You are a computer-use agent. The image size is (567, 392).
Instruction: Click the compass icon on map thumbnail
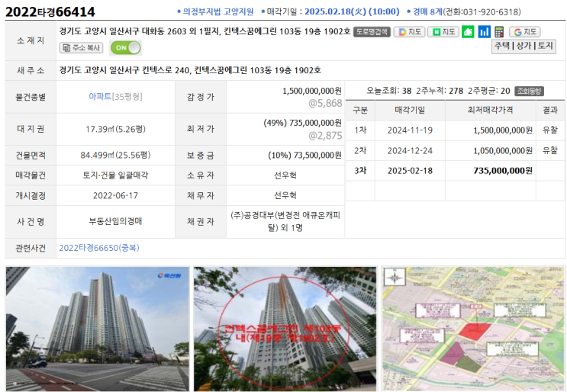395,278
